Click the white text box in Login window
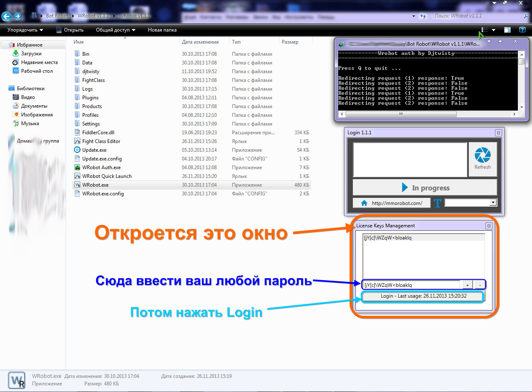 410,160
